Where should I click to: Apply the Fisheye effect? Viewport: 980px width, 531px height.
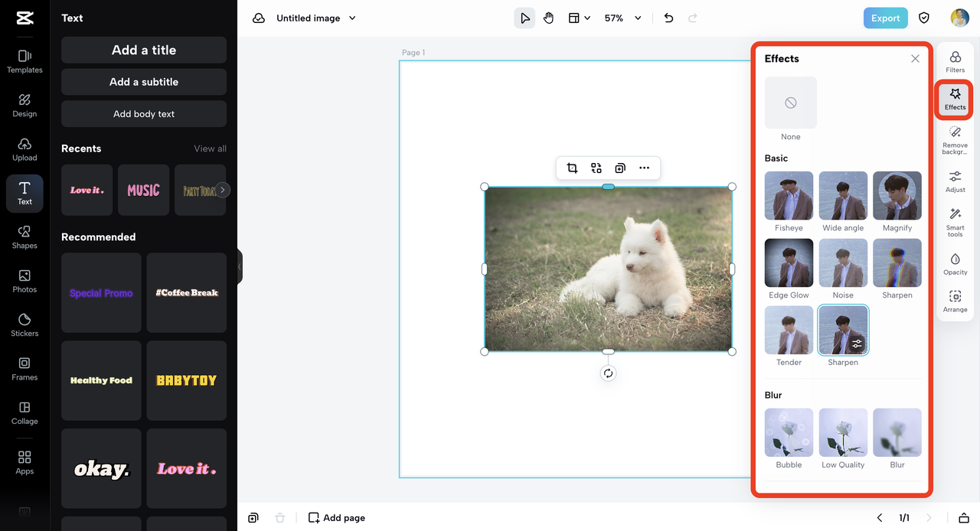[x=789, y=196]
